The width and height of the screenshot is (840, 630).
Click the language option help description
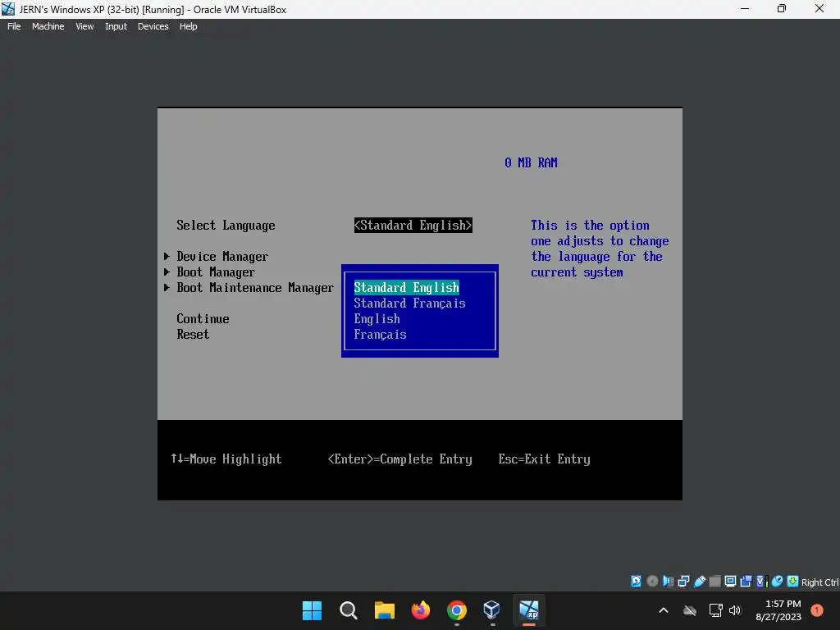tap(600, 249)
